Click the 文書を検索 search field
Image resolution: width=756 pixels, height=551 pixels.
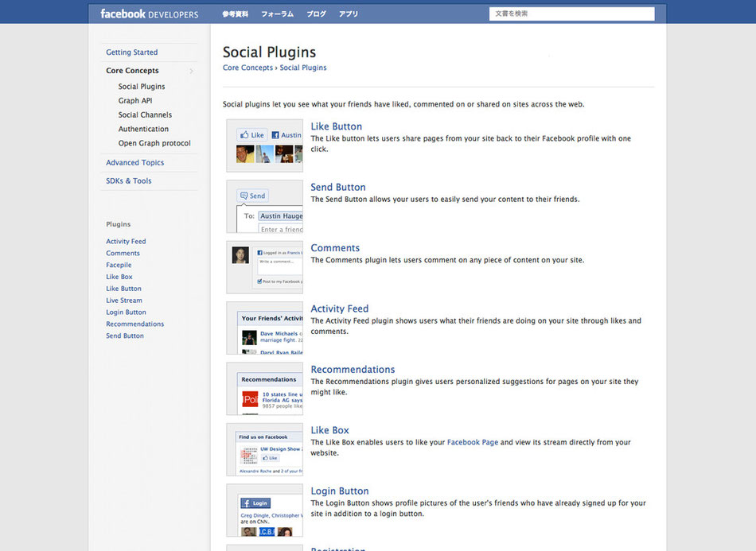(572, 14)
